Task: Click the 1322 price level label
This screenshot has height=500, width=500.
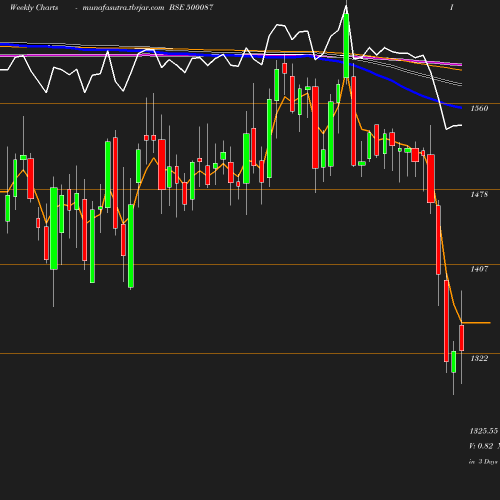Action: [x=479, y=358]
